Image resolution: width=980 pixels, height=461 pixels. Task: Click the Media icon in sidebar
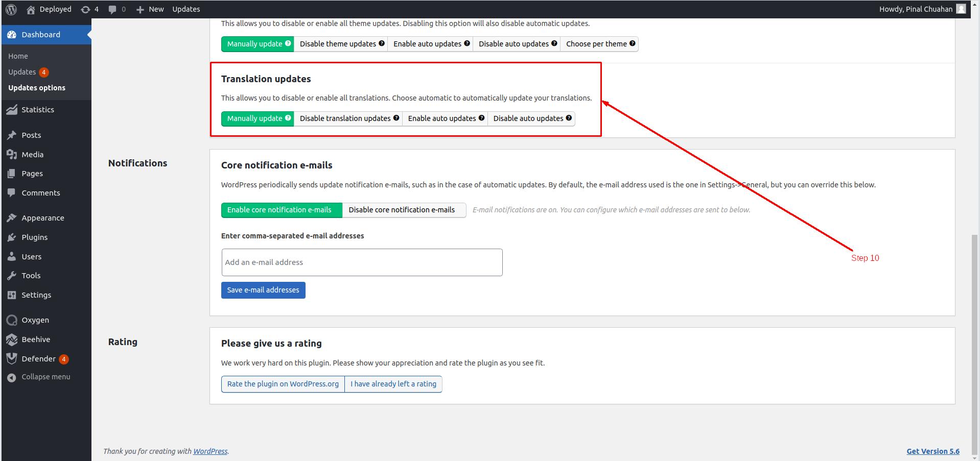[x=12, y=155]
